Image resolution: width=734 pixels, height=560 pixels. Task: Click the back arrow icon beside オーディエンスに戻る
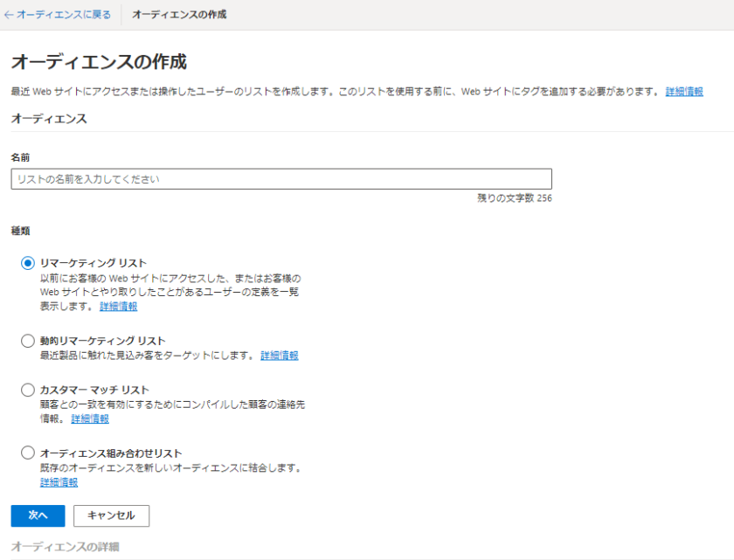coord(9,15)
